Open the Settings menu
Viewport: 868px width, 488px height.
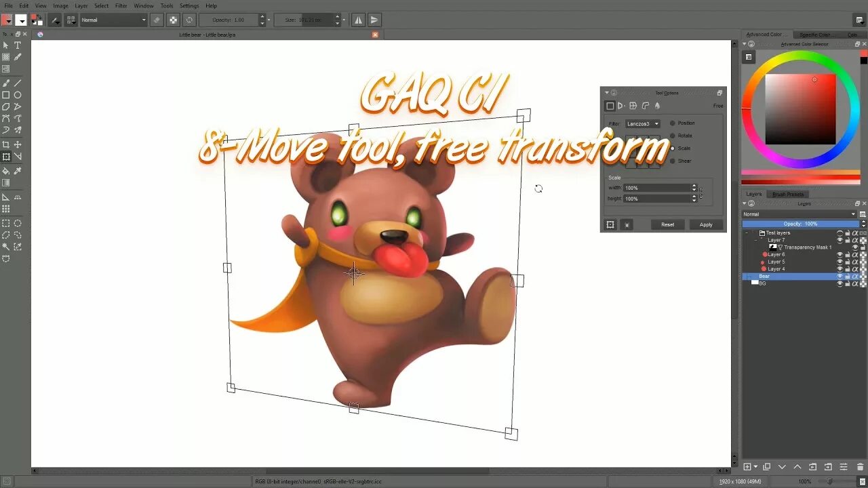[x=189, y=5]
